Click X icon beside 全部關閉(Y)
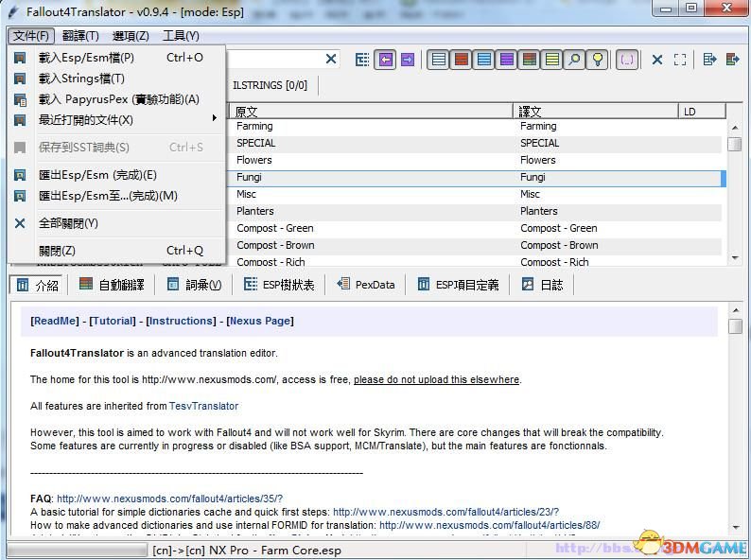 pyautogui.click(x=20, y=223)
